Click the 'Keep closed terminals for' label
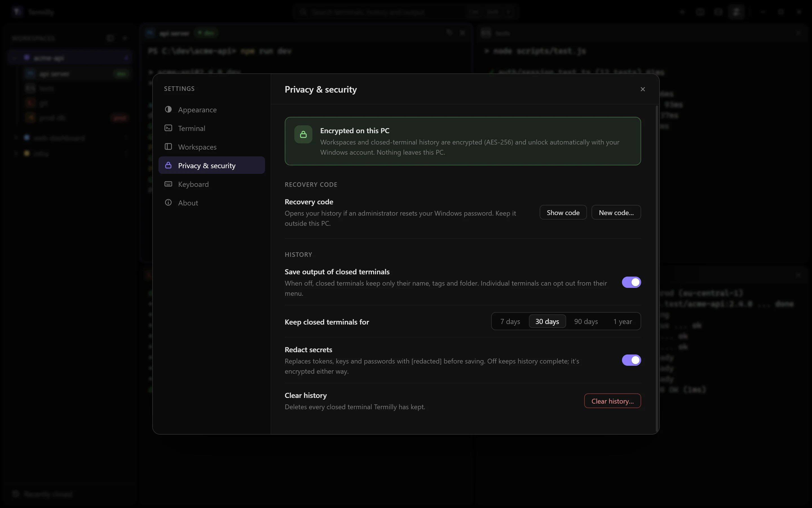 [327, 322]
